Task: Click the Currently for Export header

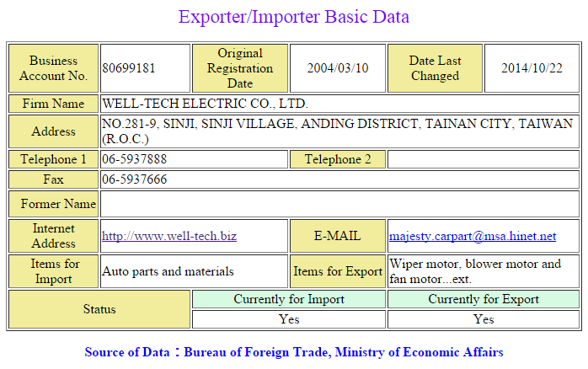Action: click(484, 299)
